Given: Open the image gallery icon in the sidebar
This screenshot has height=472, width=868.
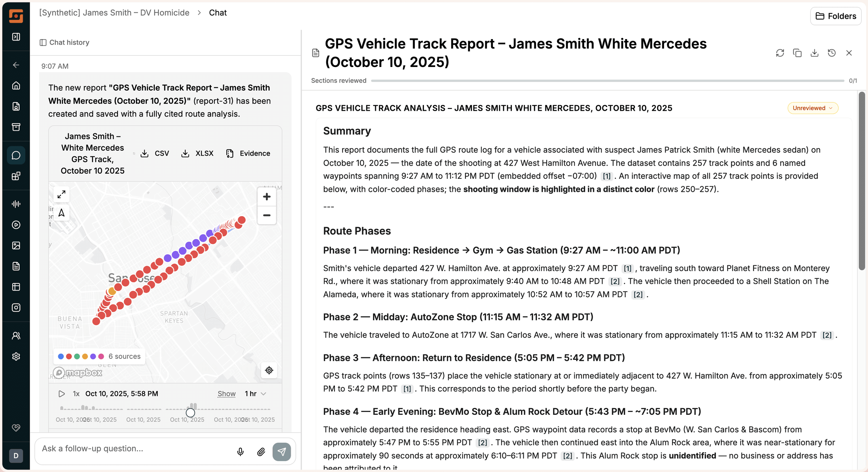Looking at the screenshot, I should [x=16, y=245].
